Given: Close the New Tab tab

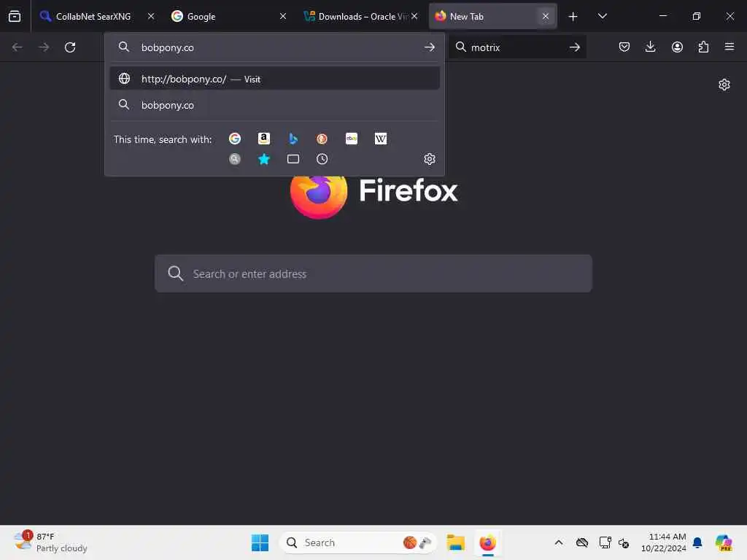Looking at the screenshot, I should click(546, 16).
